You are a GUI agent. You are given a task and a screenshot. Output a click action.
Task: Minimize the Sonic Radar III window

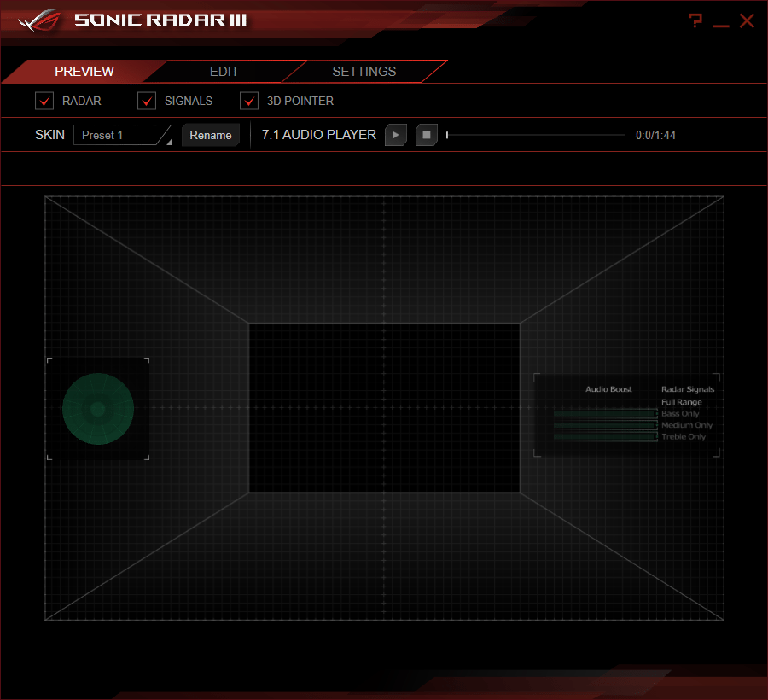coord(720,26)
